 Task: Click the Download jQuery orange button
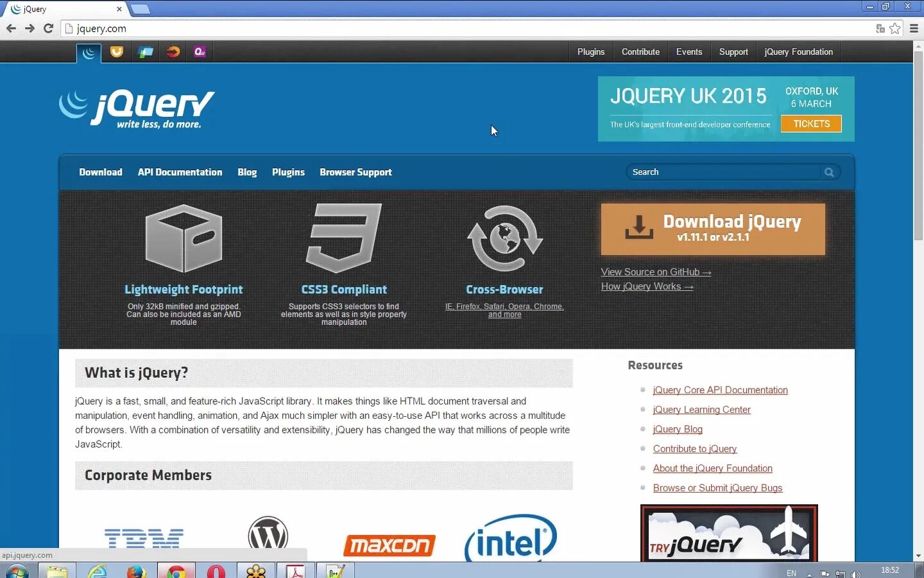[713, 229]
